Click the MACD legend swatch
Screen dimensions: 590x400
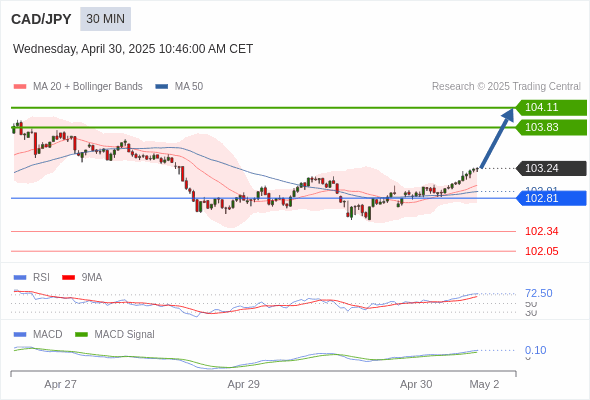(20, 335)
